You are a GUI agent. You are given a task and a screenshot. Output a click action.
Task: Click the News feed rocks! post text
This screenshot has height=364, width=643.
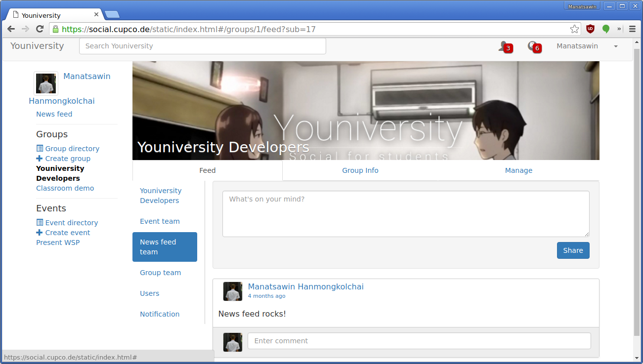pos(252,314)
